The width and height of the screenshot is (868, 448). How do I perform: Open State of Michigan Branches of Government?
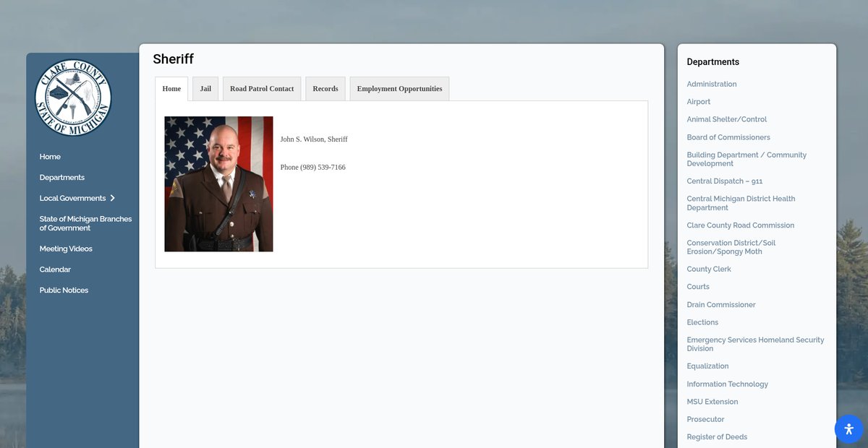[x=85, y=223]
